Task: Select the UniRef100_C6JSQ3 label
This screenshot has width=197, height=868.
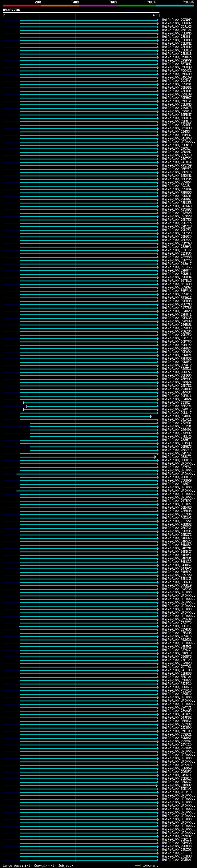Action: coord(177,443)
